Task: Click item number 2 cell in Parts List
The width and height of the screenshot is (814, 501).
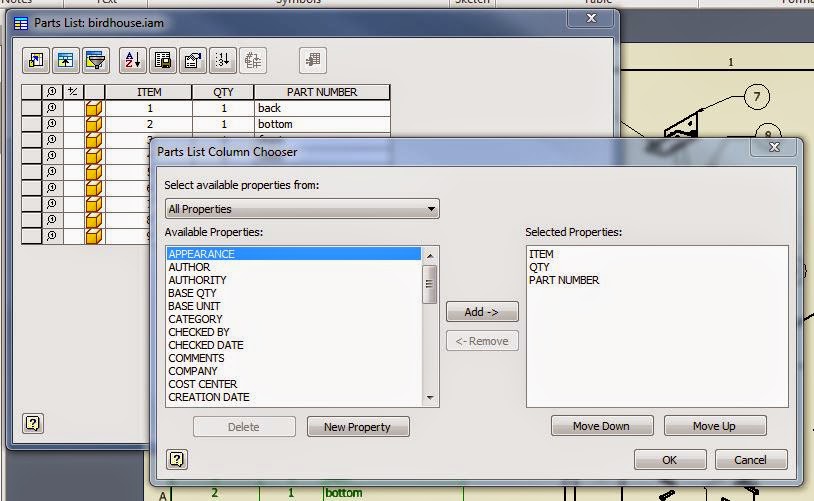Action: click(150, 124)
